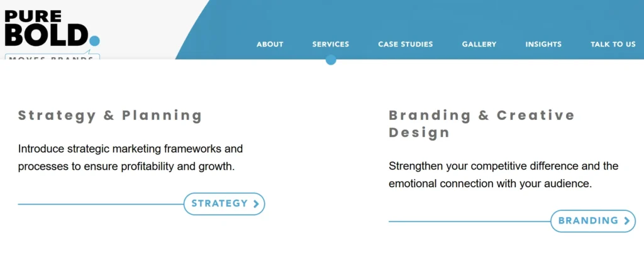Click Talk To Us in the navigation

pyautogui.click(x=613, y=45)
